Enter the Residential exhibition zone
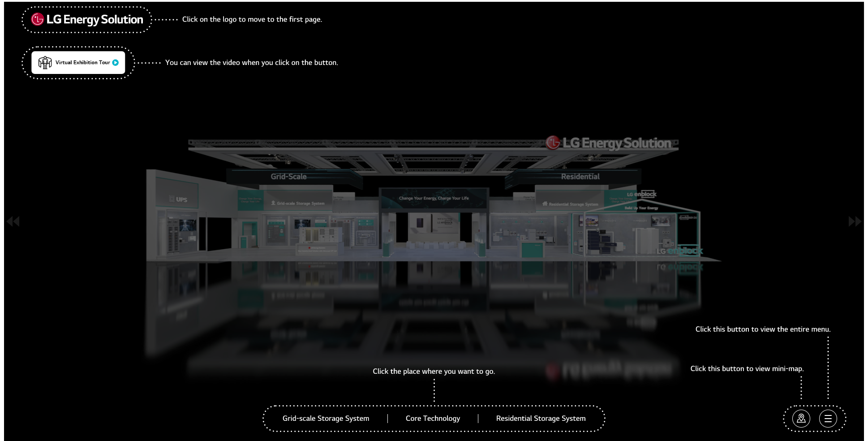 pyautogui.click(x=580, y=176)
